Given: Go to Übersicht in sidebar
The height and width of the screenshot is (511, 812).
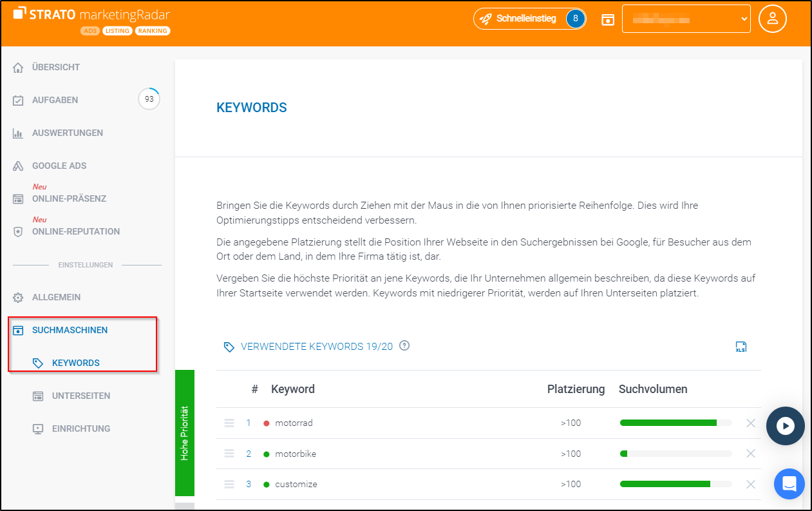Looking at the screenshot, I should (56, 68).
